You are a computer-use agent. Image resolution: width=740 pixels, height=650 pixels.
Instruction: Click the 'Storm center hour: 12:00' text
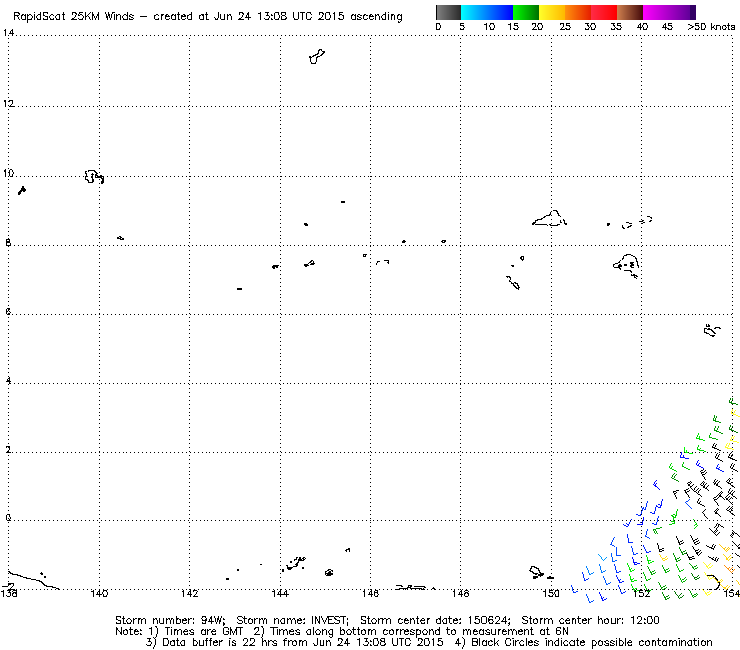[590, 620]
